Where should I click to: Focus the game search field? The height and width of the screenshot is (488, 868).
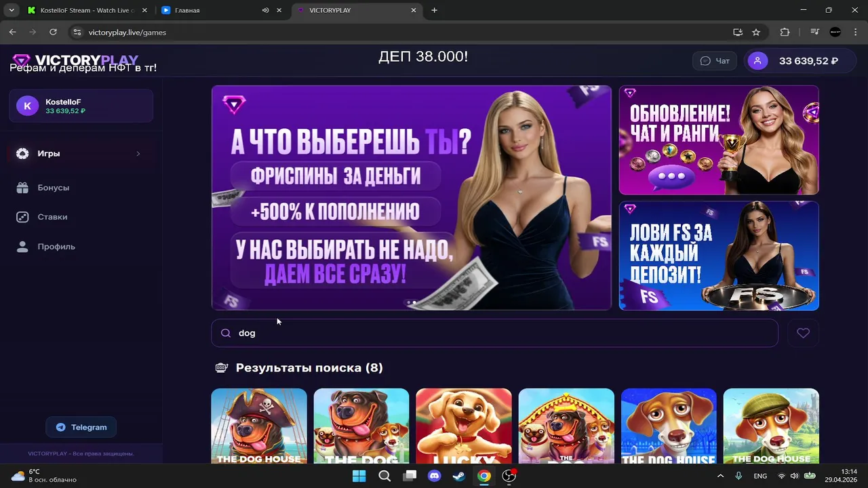click(494, 333)
